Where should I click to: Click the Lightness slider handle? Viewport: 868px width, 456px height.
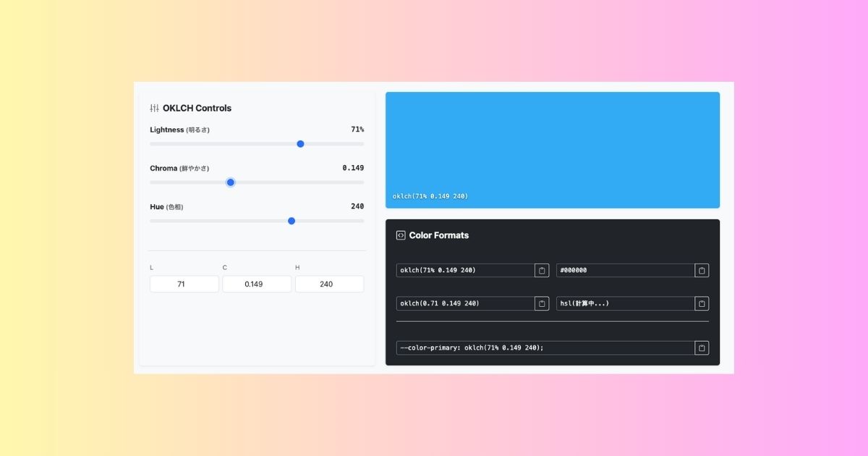click(x=301, y=144)
